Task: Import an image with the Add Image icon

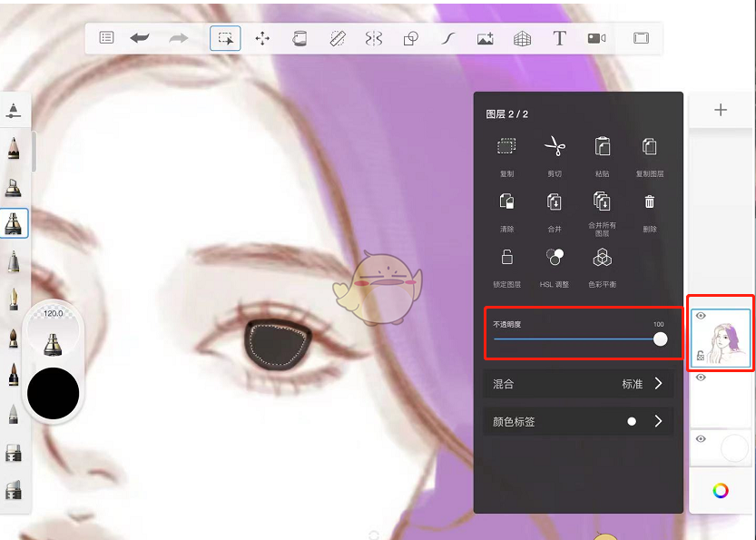Action: pyautogui.click(x=485, y=38)
